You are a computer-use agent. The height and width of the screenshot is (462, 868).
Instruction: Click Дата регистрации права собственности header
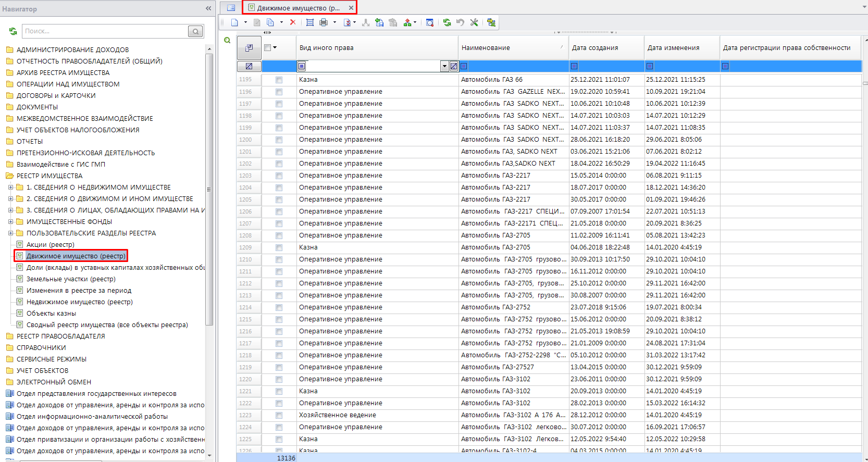(790, 47)
